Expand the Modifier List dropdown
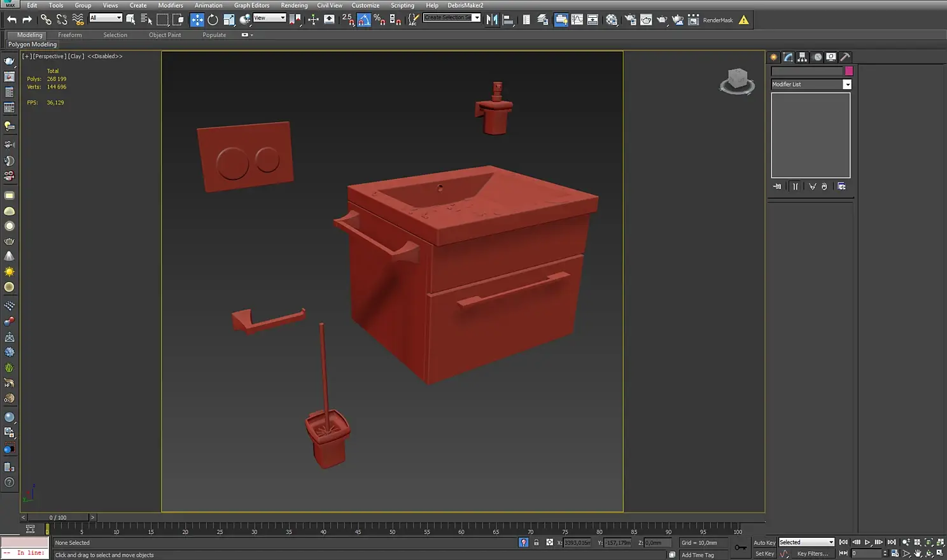This screenshot has height=560, width=947. 847,85
